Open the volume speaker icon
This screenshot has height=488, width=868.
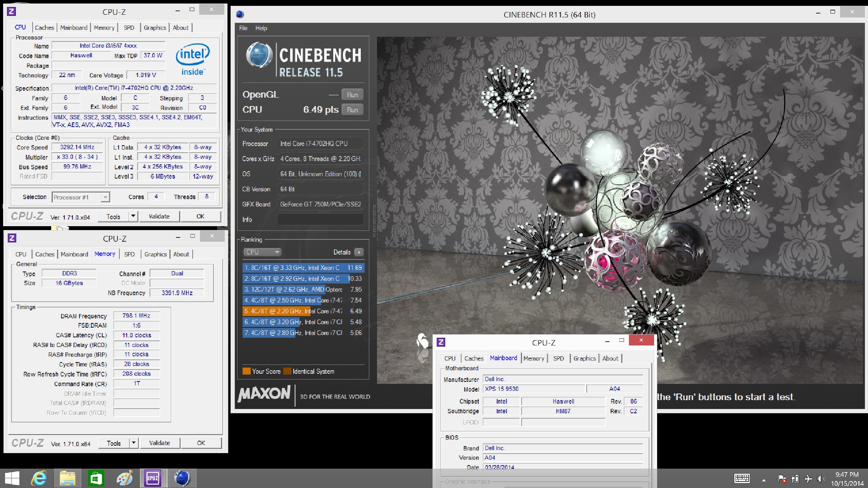[x=821, y=479]
